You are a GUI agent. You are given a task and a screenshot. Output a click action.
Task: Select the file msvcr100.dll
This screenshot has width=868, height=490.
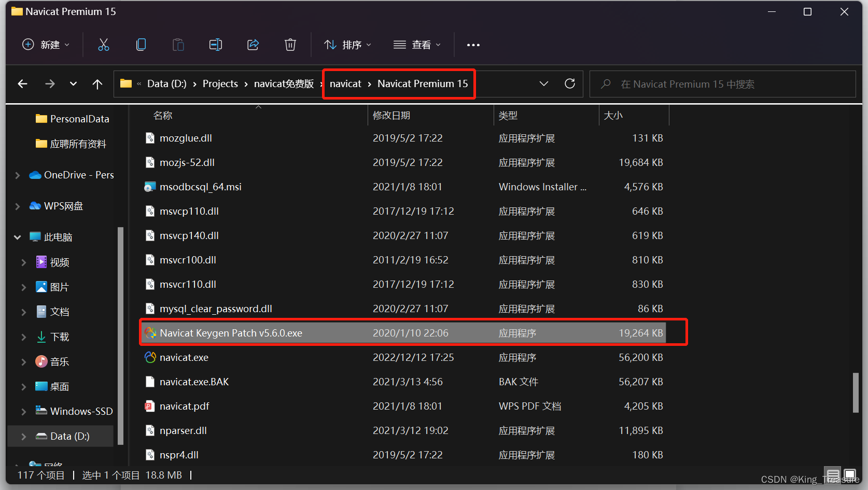point(188,260)
